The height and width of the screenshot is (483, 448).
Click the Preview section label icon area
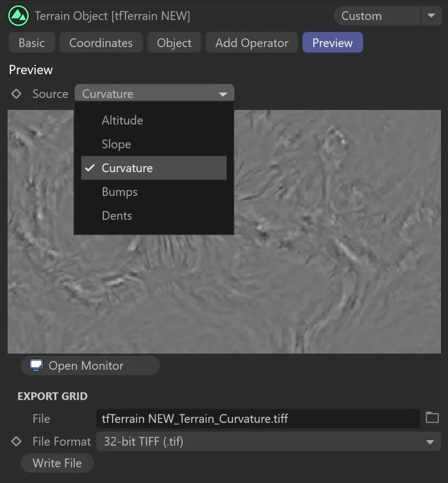click(x=30, y=69)
